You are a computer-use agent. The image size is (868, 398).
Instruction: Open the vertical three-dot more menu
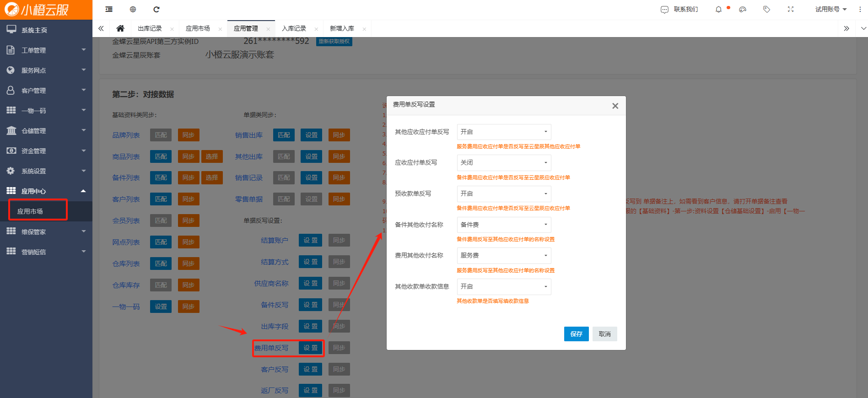click(860, 9)
